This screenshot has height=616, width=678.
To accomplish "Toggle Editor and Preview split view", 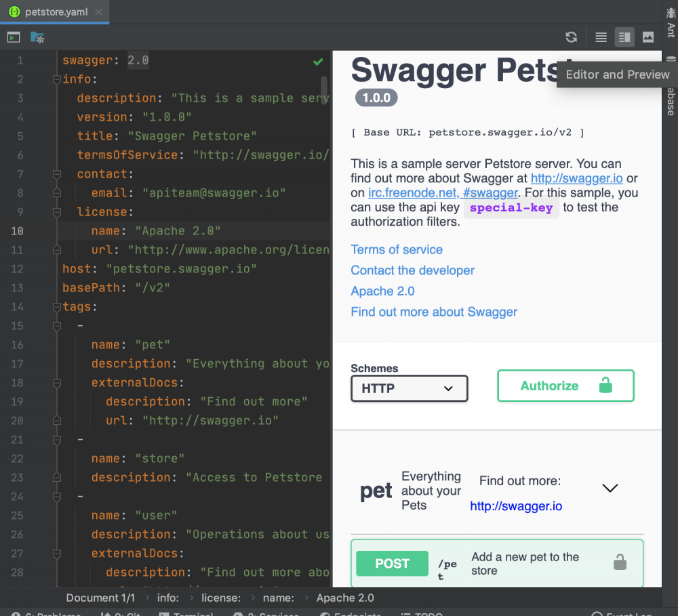I will [x=624, y=37].
